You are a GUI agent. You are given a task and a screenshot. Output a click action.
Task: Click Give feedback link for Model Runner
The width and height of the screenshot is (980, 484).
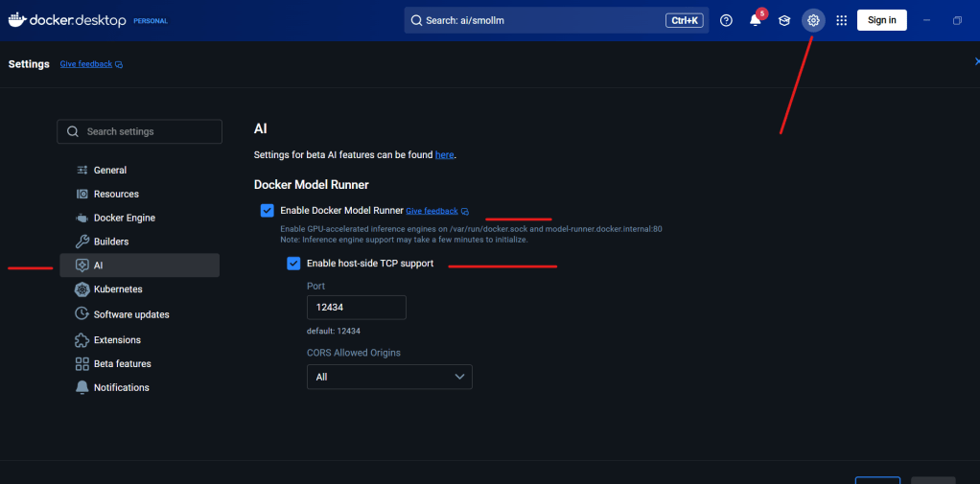tap(432, 211)
